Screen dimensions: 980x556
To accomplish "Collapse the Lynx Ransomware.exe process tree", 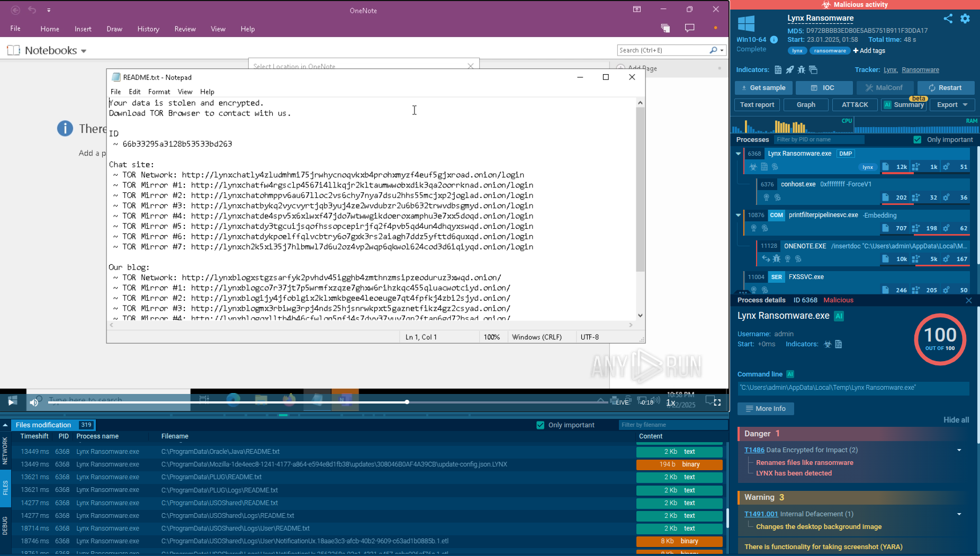I will pyautogui.click(x=738, y=154).
